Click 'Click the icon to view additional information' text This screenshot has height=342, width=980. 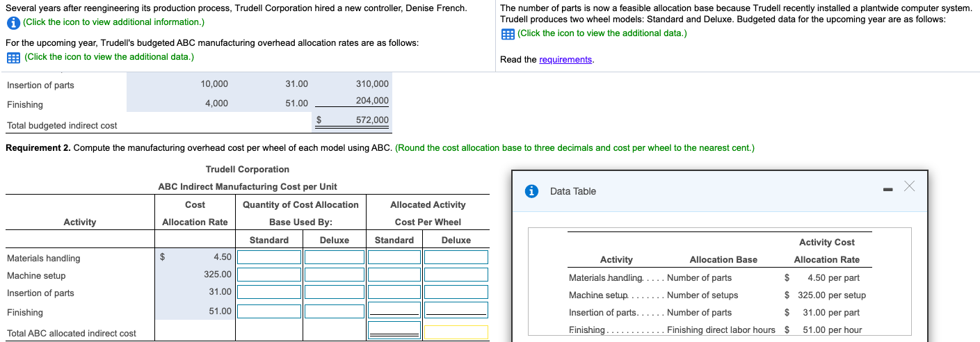(113, 22)
